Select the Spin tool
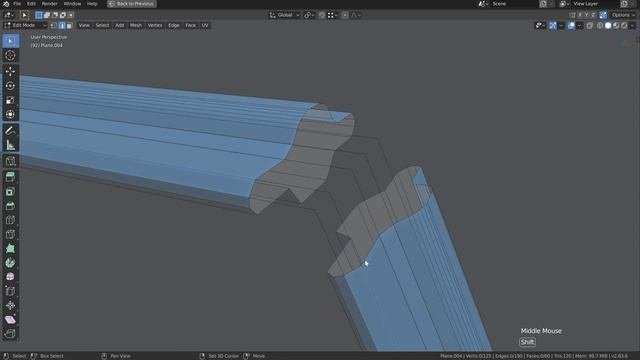 [x=10, y=263]
